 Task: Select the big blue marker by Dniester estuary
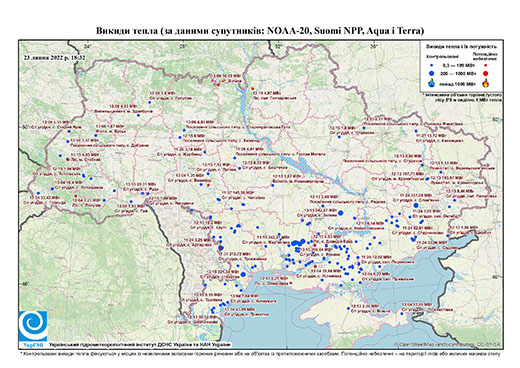point(243,274)
